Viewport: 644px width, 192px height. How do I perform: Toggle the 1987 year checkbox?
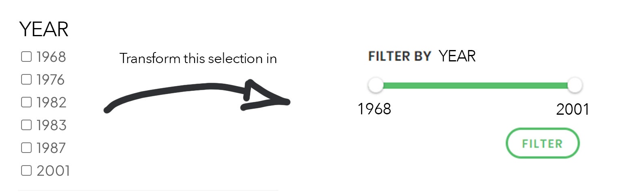[26, 148]
